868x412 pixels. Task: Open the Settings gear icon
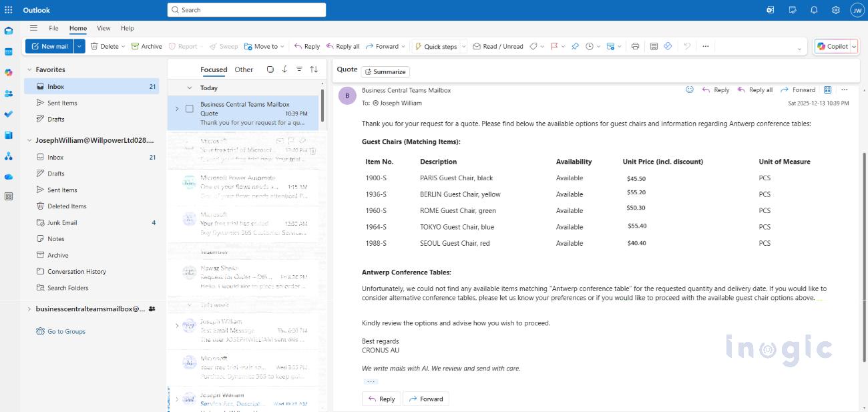pyautogui.click(x=835, y=10)
